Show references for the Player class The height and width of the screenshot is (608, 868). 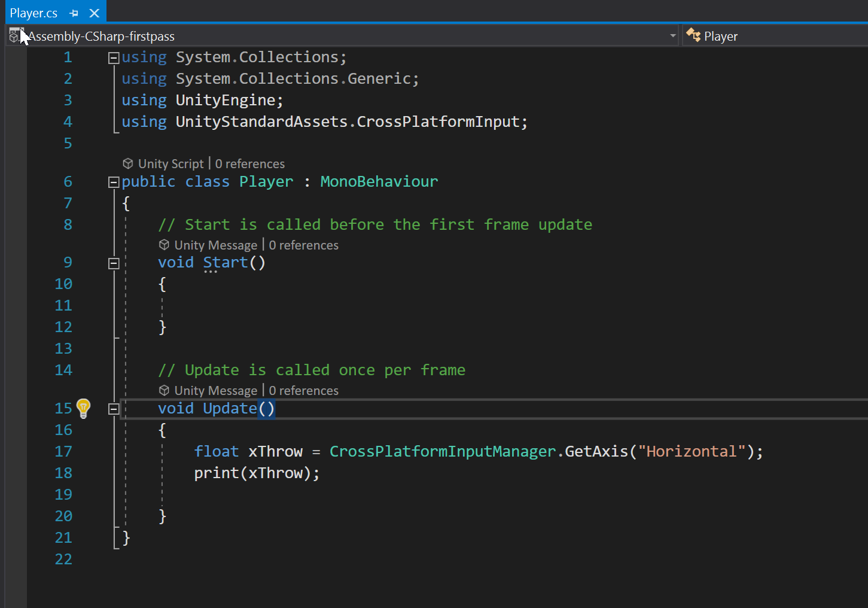pyautogui.click(x=250, y=164)
